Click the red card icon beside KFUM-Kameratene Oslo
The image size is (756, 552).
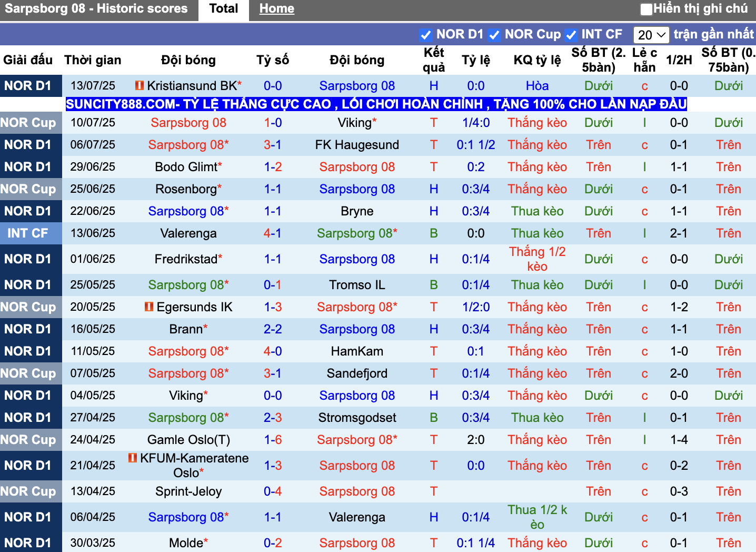[x=133, y=458]
